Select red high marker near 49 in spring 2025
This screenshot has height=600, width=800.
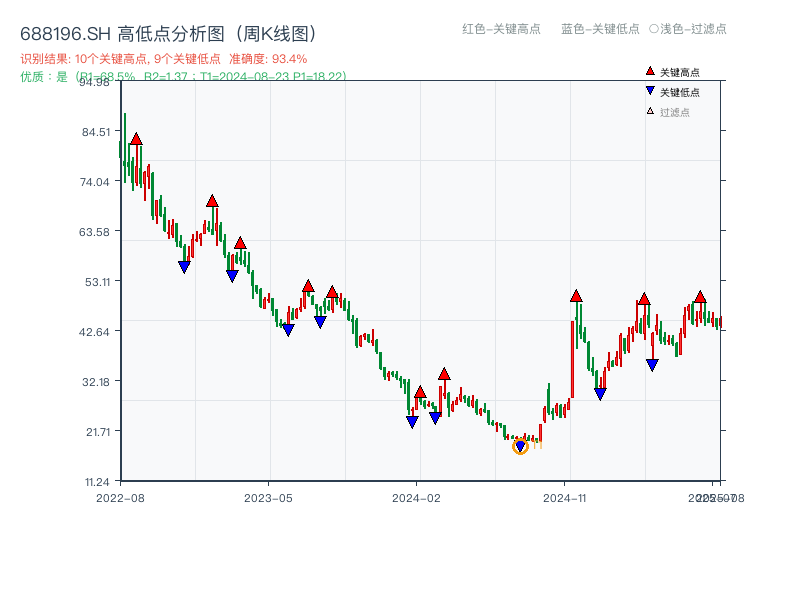pyautogui.click(x=644, y=298)
